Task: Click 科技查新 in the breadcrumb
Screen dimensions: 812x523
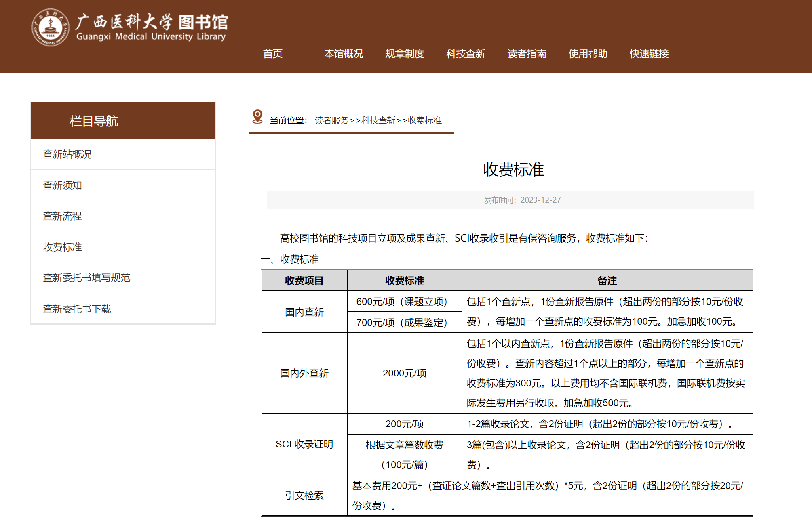Action: coord(378,120)
